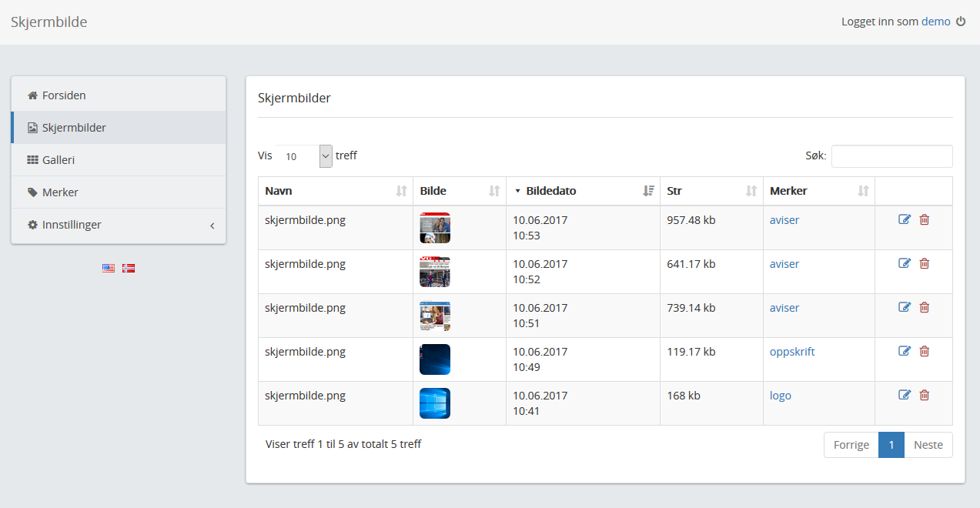
Task: Go to Merker in the sidebar
Action: 60,192
